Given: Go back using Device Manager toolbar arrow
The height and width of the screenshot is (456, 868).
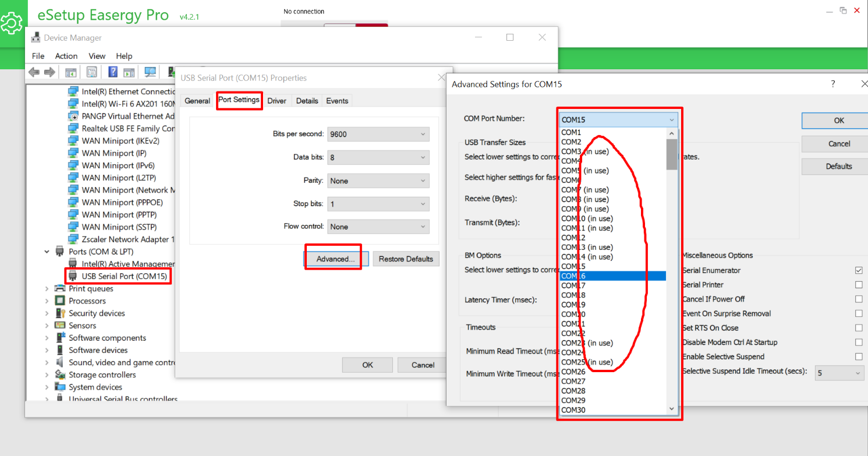Looking at the screenshot, I should coord(34,72).
